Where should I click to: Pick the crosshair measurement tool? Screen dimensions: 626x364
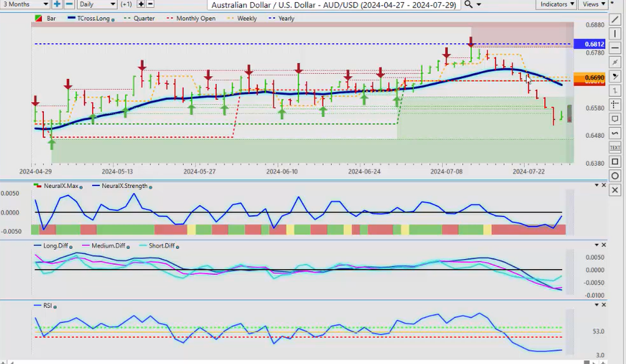coord(615,104)
